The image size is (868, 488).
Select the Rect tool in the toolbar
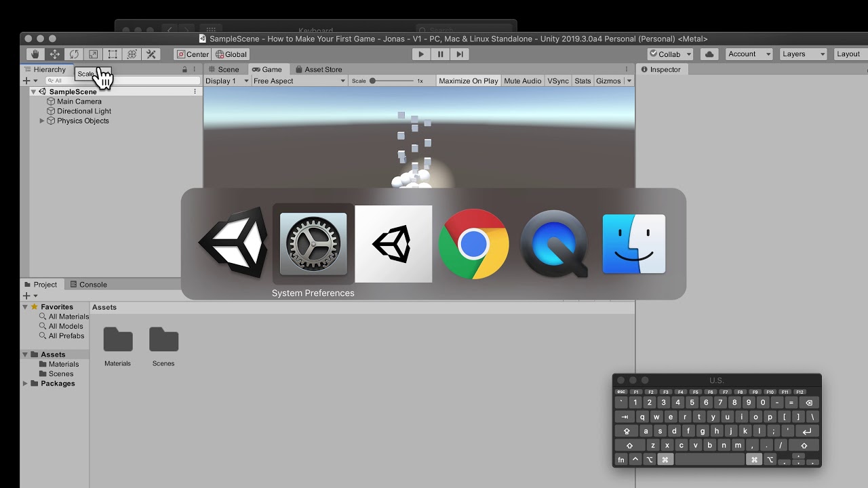click(x=113, y=54)
